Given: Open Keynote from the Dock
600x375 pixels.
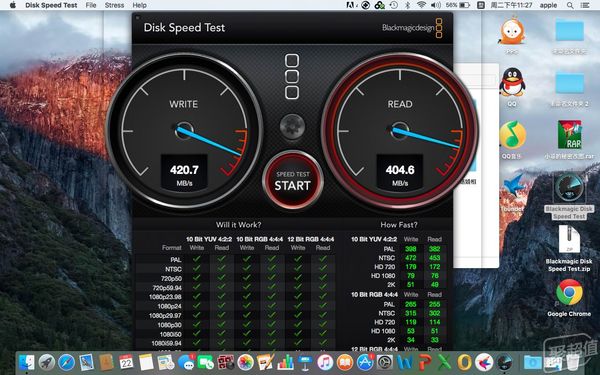Looking at the screenshot, I should [305, 362].
